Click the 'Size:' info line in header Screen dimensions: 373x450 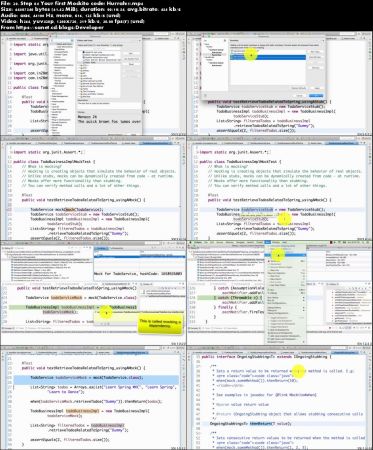tap(91, 9)
